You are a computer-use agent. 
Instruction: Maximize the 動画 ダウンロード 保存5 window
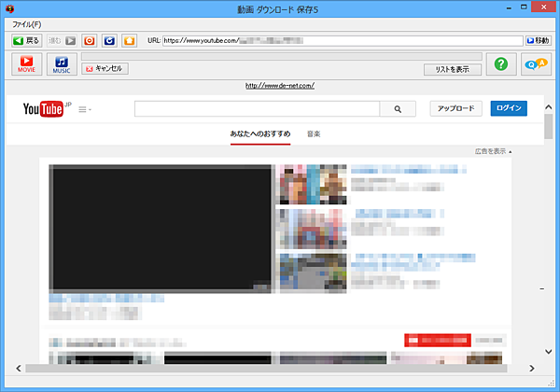tap(524, 7)
